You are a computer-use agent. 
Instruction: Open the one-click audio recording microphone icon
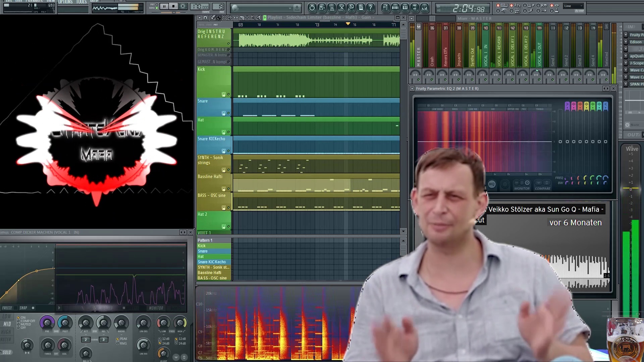pyautogui.click(x=351, y=7)
